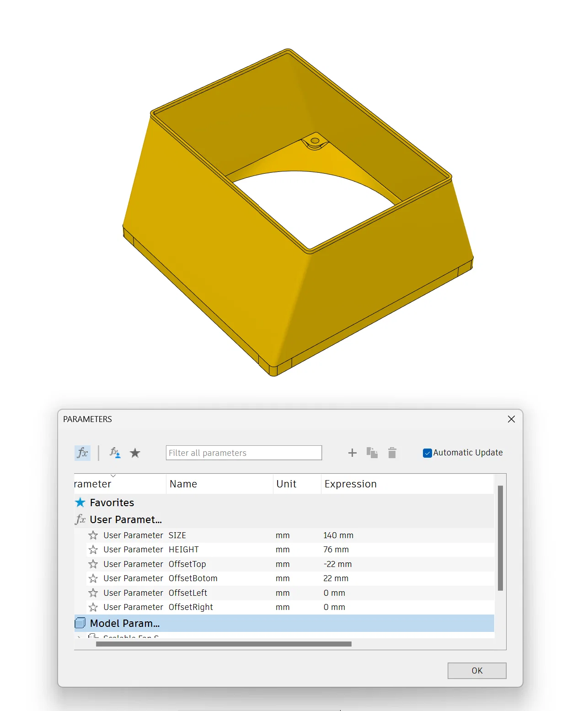Click the User Parameter label in OffsetBotom row
Viewport: 588px width, 711px height.
pyautogui.click(x=133, y=578)
